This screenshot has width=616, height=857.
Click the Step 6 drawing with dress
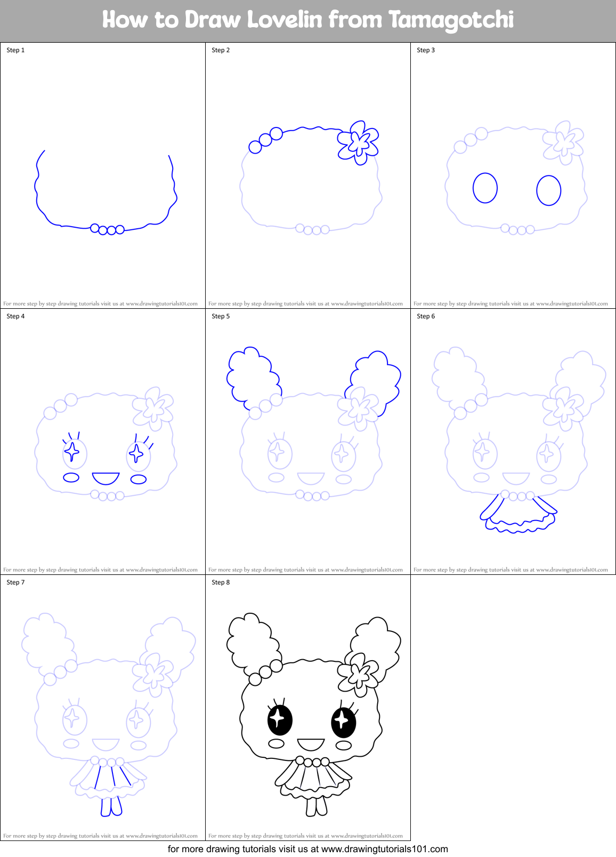[x=518, y=440]
